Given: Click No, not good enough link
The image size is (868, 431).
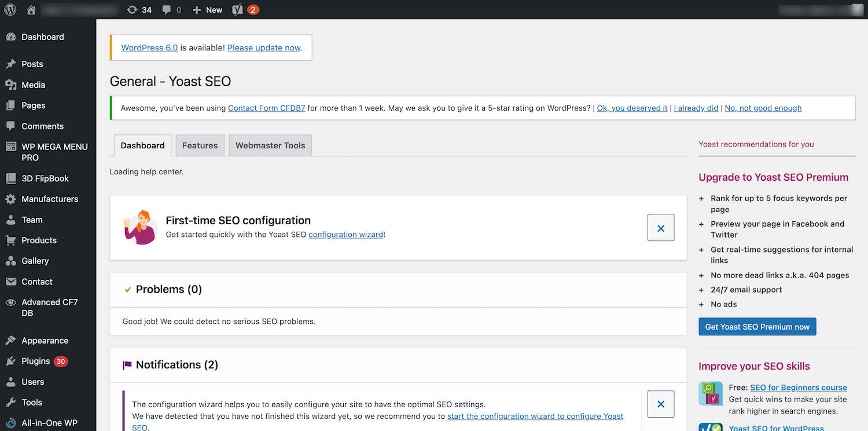Looking at the screenshot, I should [x=763, y=108].
